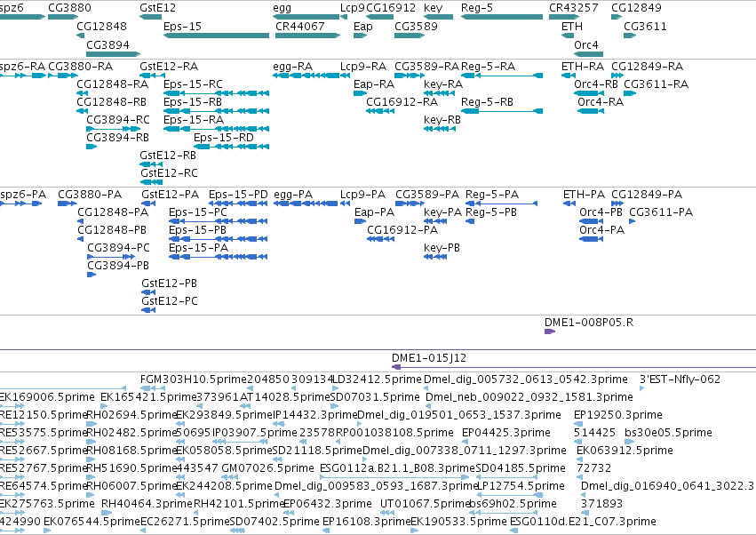The image size is (756, 535).
Task: Select the CG3880 gene label
Action: [x=69, y=8]
